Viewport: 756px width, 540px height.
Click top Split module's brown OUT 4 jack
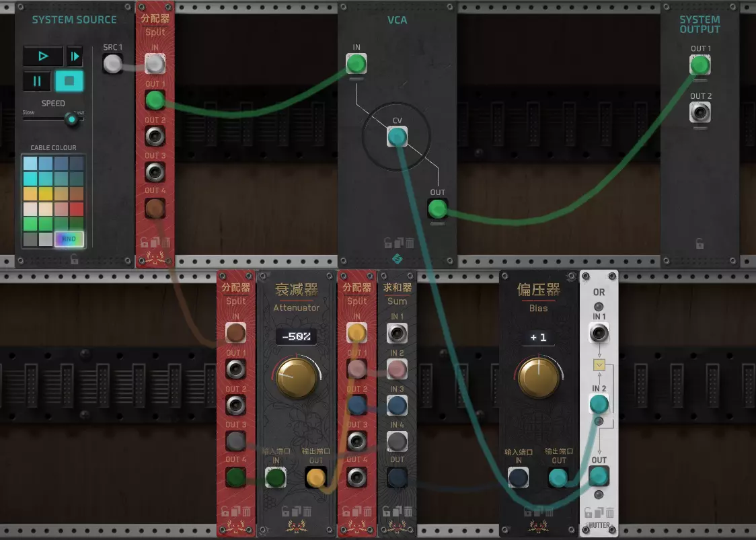pos(155,208)
